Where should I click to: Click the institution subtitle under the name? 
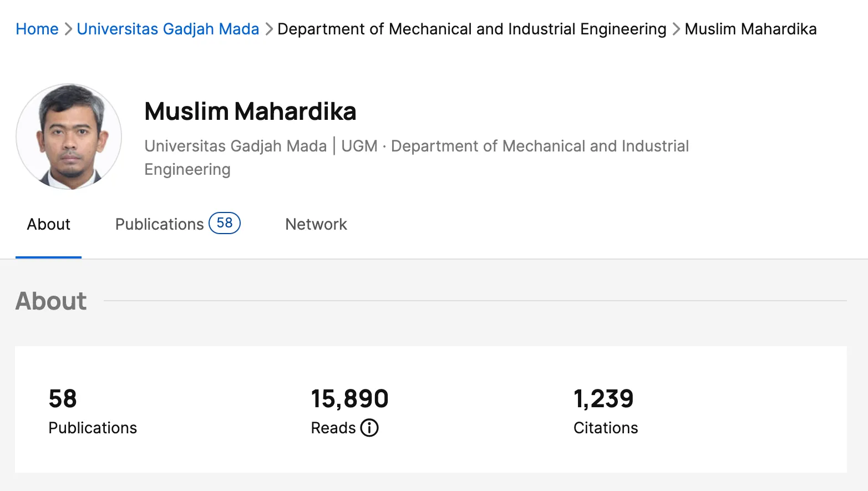[x=416, y=146]
